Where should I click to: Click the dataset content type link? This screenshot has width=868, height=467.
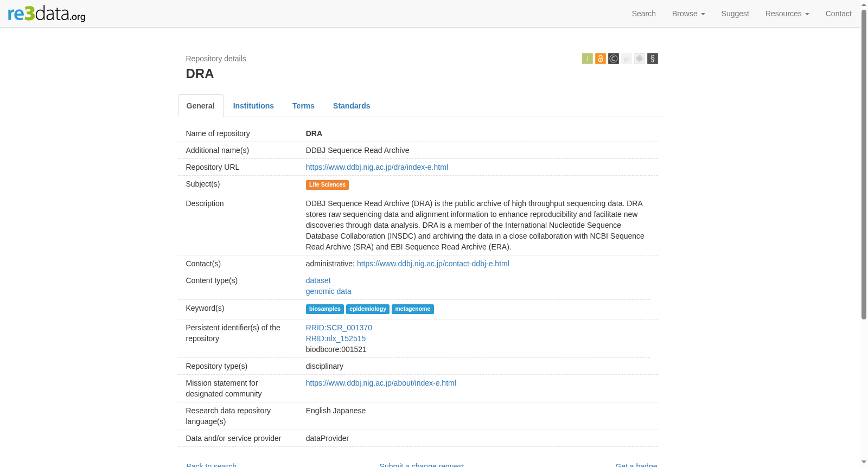pos(318,280)
